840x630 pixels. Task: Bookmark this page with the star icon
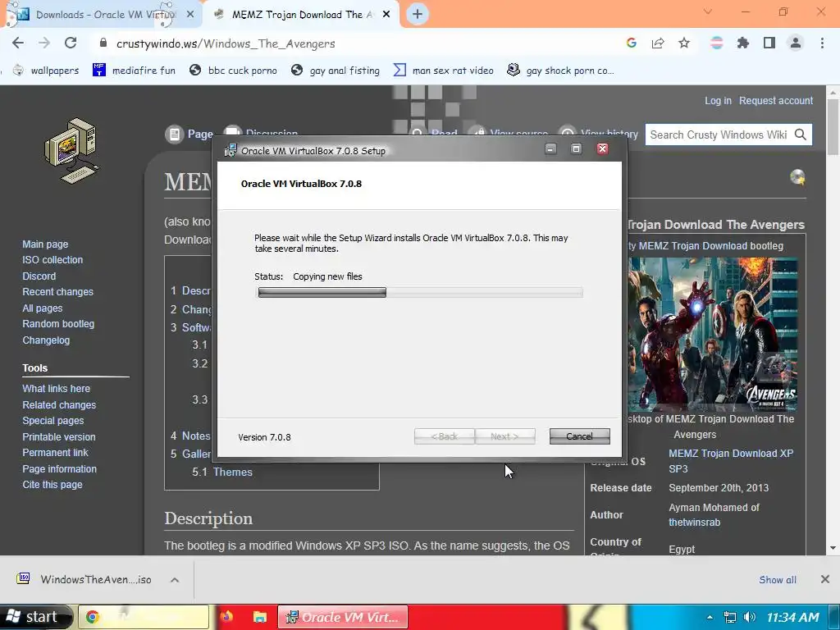point(684,43)
